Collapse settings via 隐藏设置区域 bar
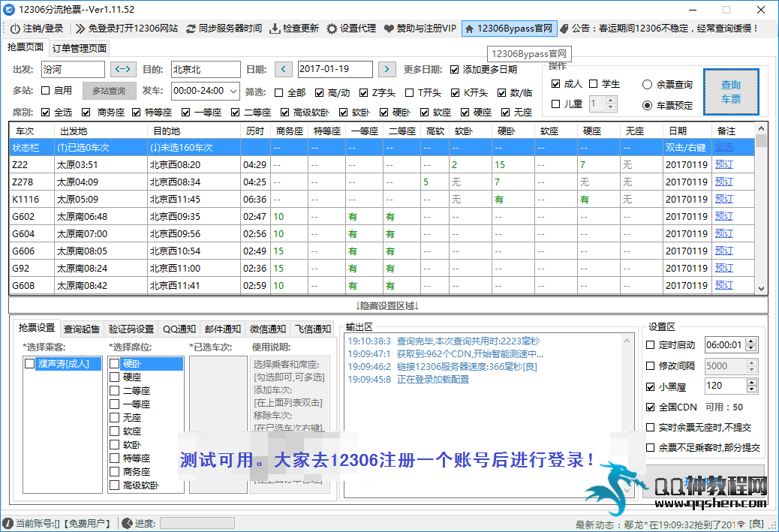Image resolution: width=779 pixels, height=532 pixels. tap(388, 306)
